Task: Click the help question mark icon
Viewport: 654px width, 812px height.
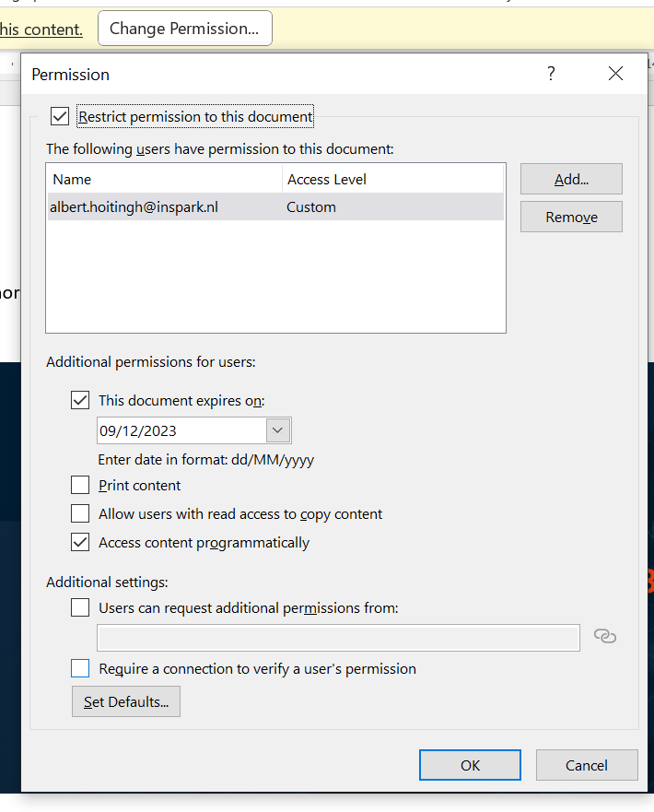Action: 551,74
